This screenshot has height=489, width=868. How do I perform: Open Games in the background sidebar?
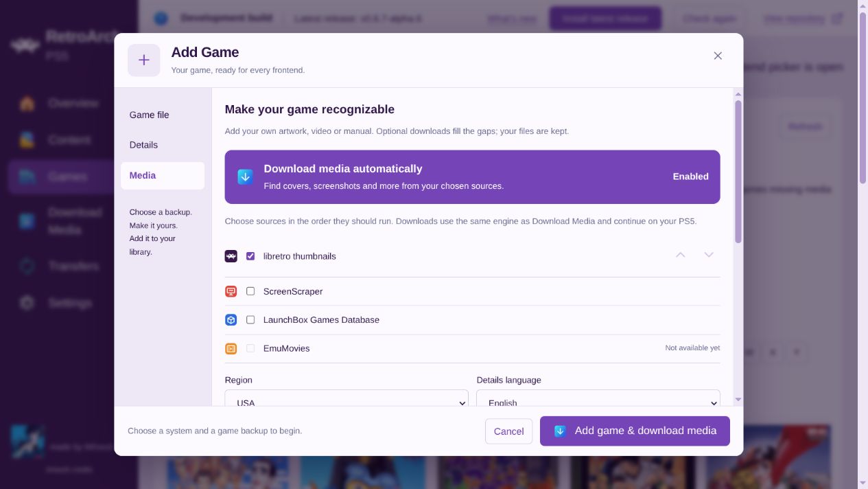60,177
